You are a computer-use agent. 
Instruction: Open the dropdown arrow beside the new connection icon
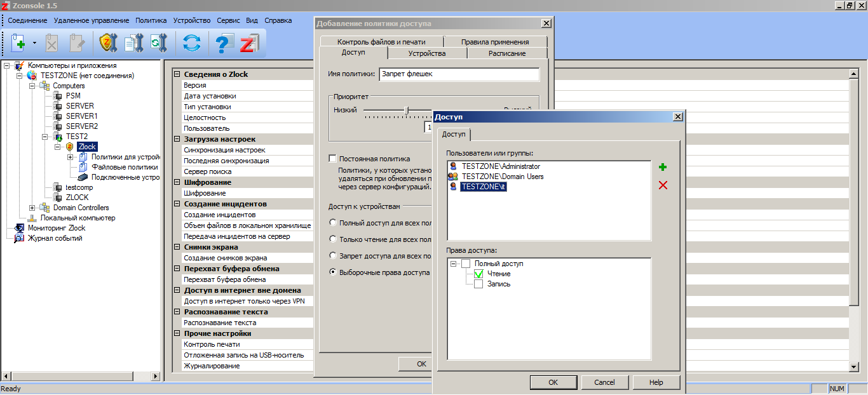tap(34, 44)
